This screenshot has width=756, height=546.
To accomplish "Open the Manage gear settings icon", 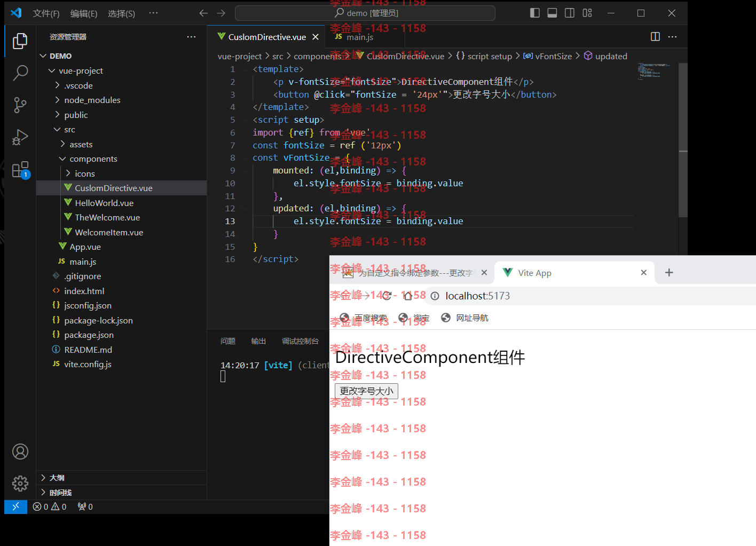I will point(20,484).
